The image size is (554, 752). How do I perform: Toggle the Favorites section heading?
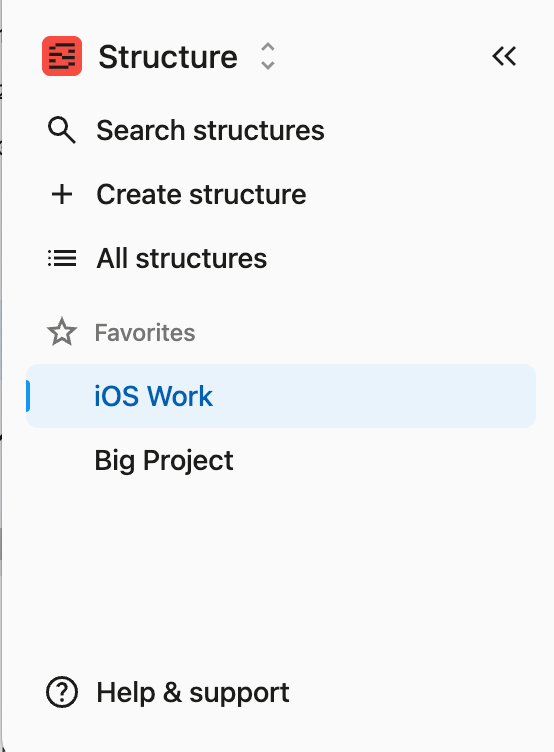coord(145,333)
